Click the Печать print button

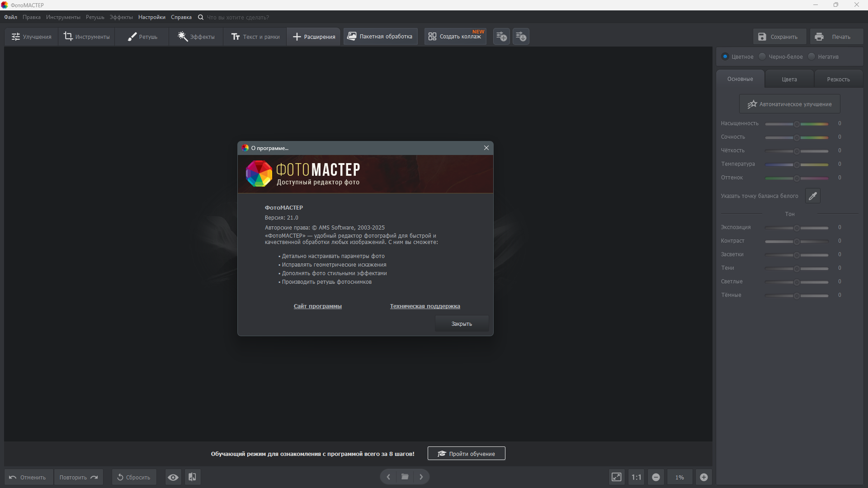pyautogui.click(x=836, y=37)
